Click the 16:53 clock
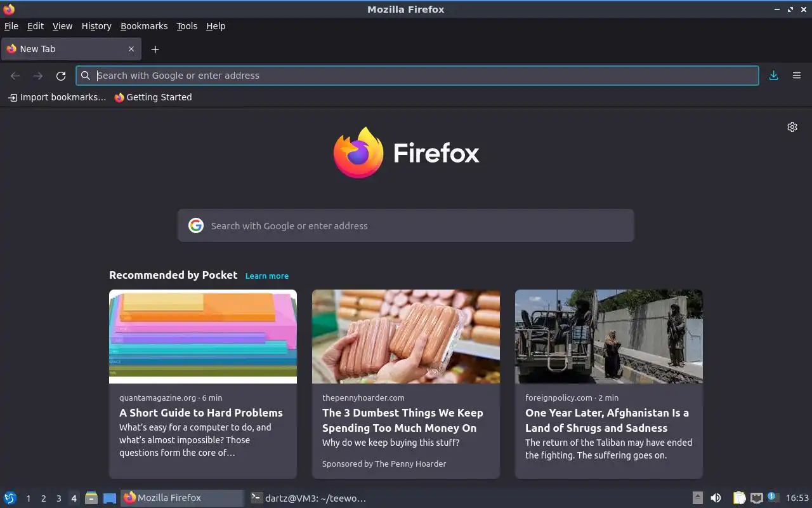Viewport: 812px width, 508px height. (797, 498)
